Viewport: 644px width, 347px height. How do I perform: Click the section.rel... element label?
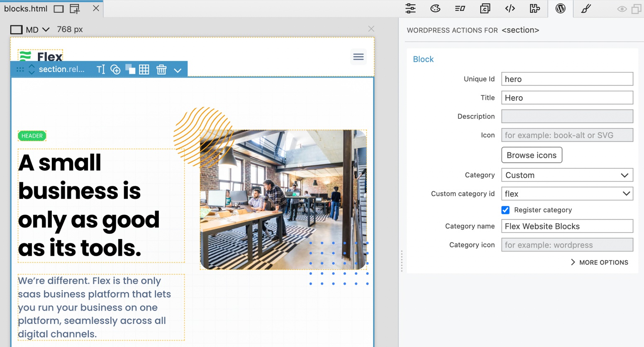click(61, 69)
